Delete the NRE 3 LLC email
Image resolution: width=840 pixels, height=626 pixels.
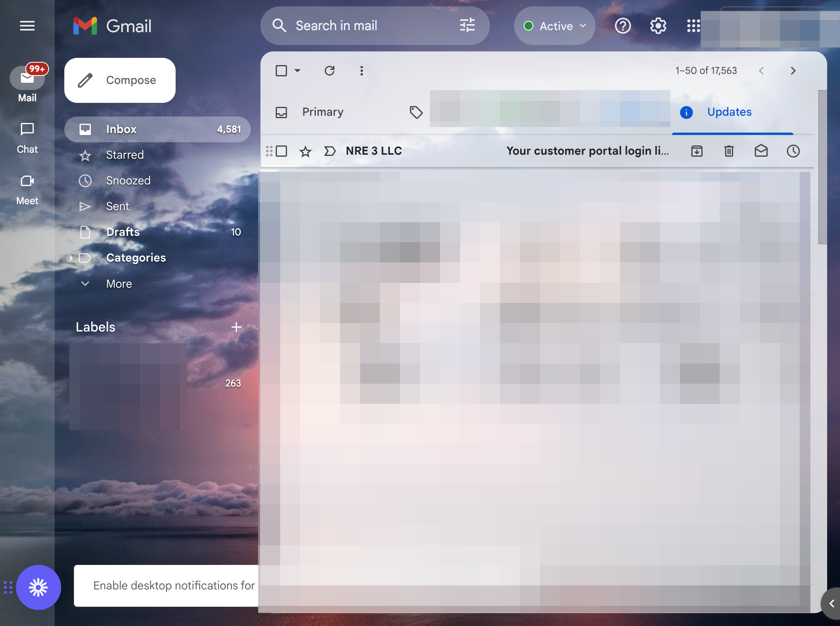[x=729, y=151]
